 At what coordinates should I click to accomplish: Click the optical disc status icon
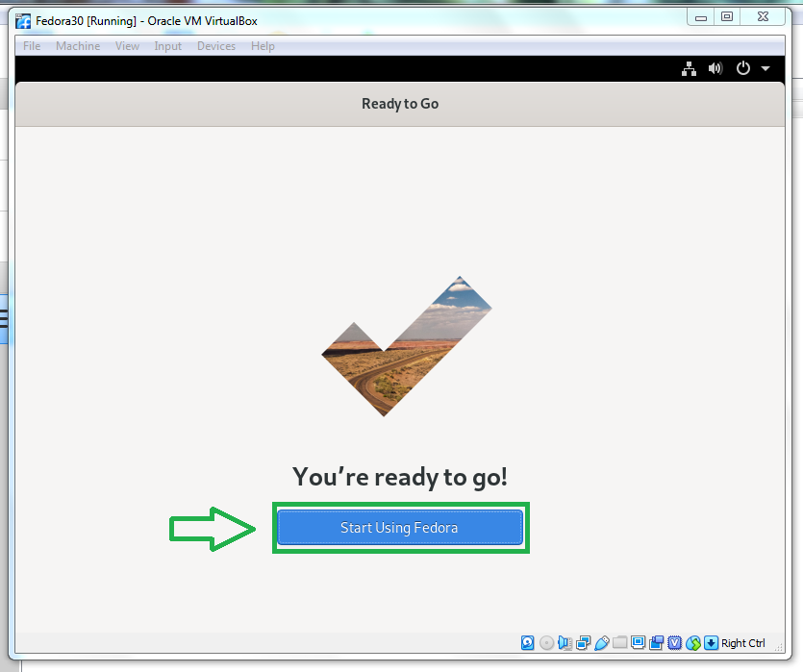pyautogui.click(x=546, y=643)
